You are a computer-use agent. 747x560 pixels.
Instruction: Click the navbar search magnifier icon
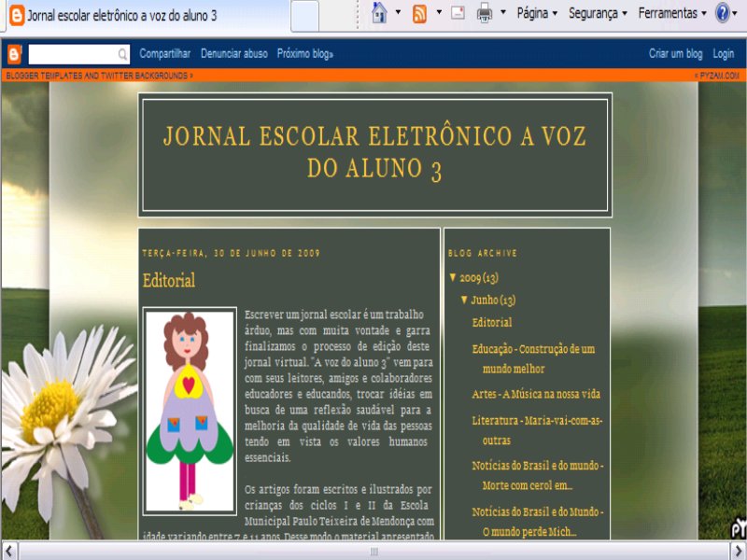coord(123,54)
